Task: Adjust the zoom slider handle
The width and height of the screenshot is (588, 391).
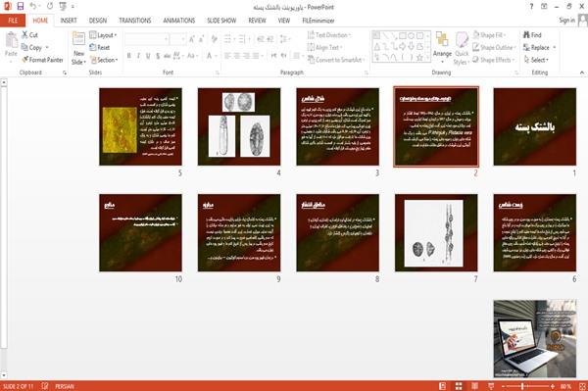Action: 522,386
